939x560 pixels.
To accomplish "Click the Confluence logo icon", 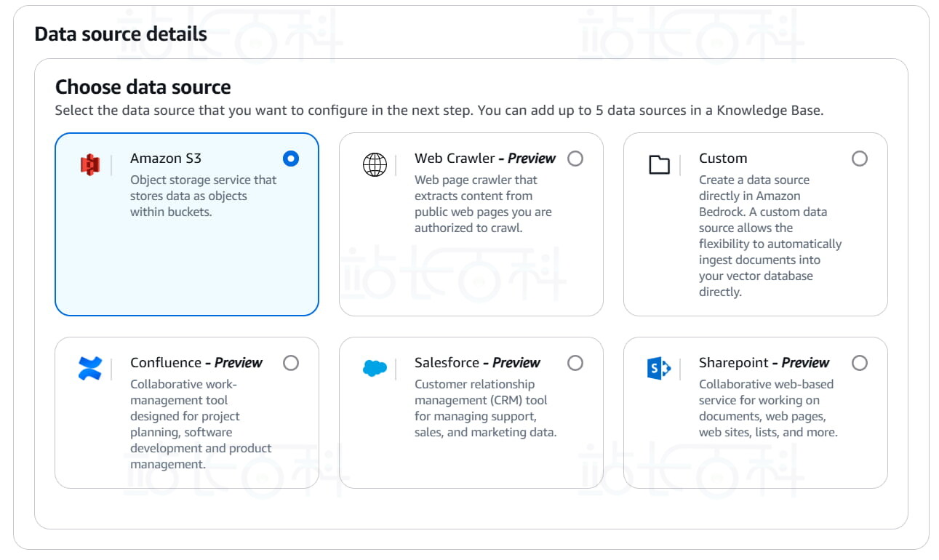I will [x=90, y=369].
